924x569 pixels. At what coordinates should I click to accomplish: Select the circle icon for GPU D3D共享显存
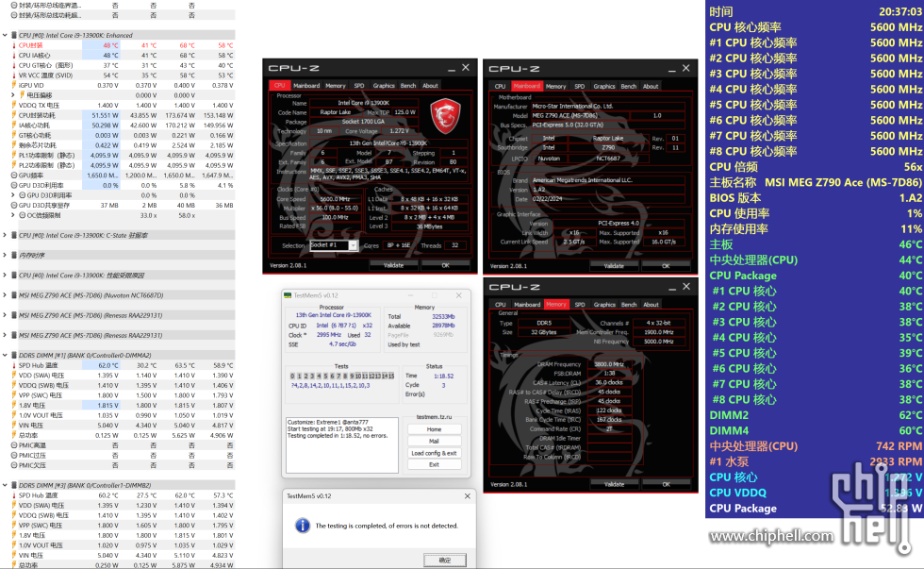coord(14,206)
